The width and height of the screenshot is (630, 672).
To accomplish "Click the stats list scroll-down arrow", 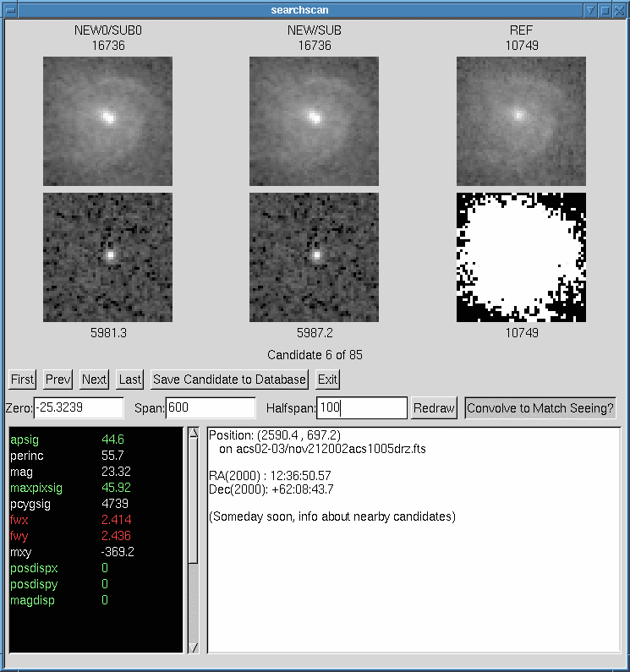I will tap(193, 647).
